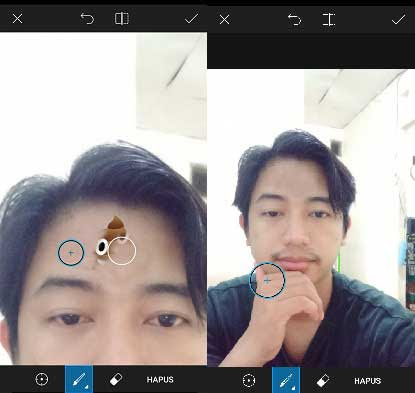Tap the poop emoji sticker on forehead
Viewport: 415px width, 393px height.
click(x=110, y=238)
